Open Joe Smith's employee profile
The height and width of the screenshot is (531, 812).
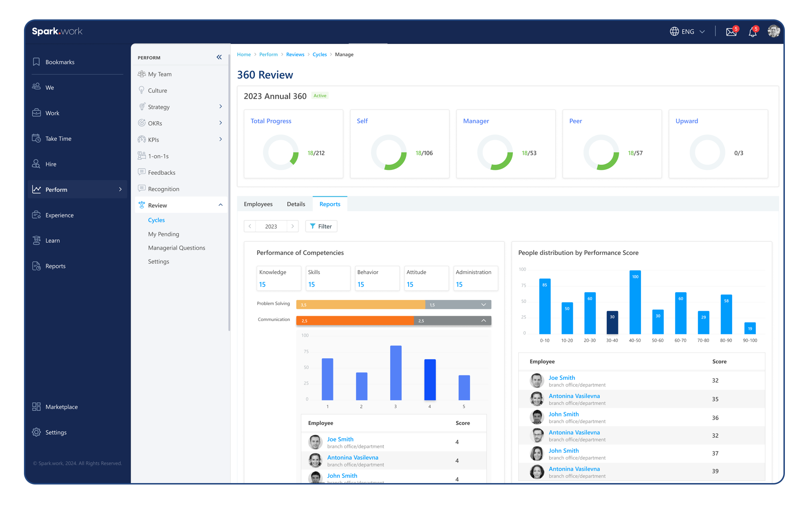coord(340,439)
